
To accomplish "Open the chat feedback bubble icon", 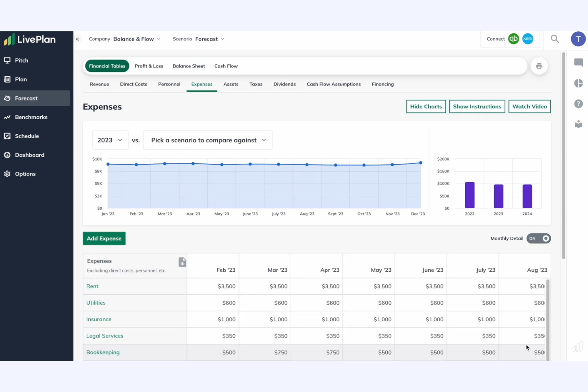I will click(578, 62).
